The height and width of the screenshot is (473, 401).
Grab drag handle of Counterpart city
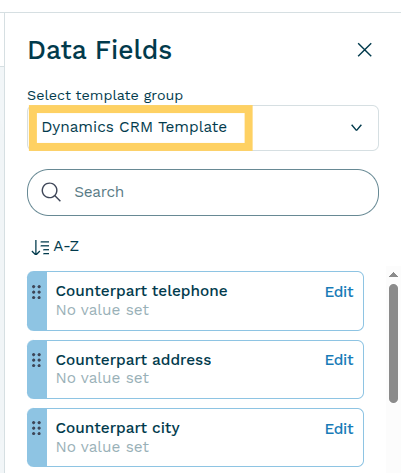[x=37, y=428]
